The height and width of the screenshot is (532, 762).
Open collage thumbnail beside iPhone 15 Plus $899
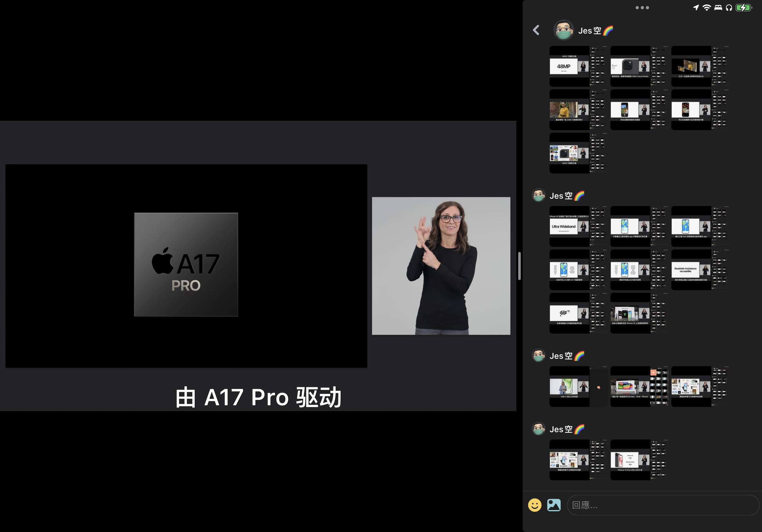[579, 460]
